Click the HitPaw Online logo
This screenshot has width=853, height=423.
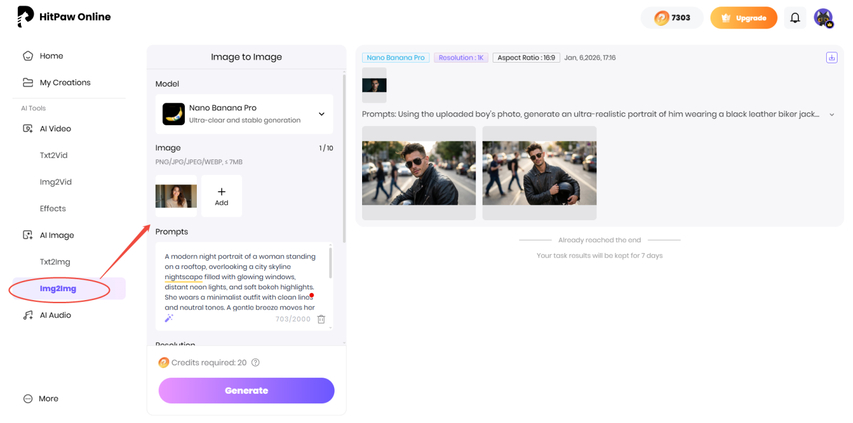(65, 17)
